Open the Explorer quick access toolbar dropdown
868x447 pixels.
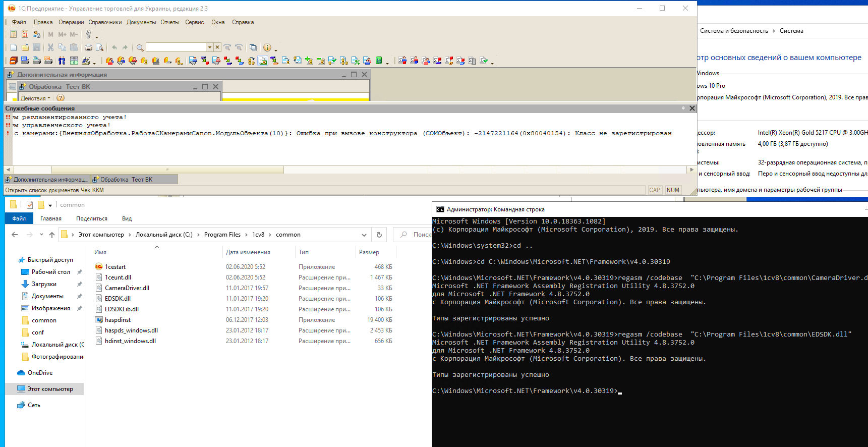(x=50, y=205)
